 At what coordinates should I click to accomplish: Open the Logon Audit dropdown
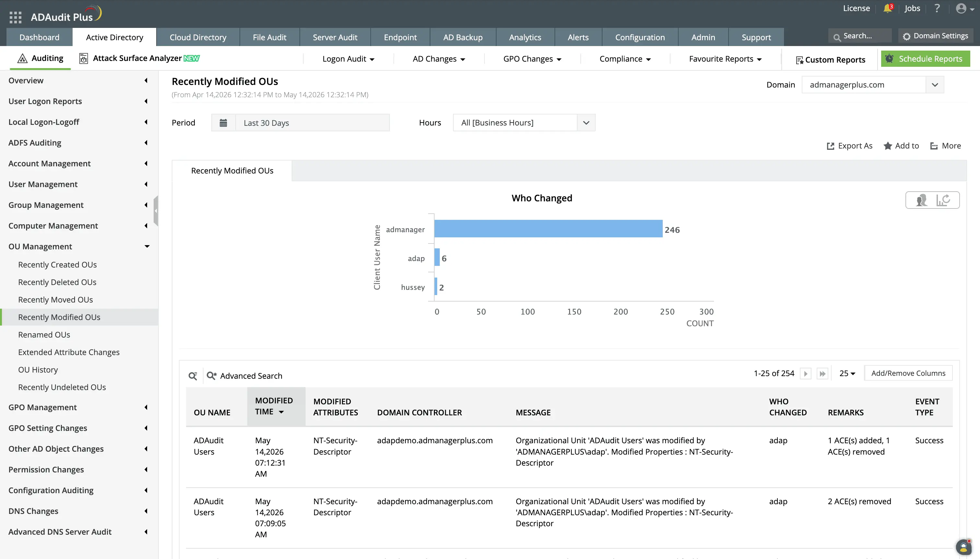pyautogui.click(x=348, y=59)
